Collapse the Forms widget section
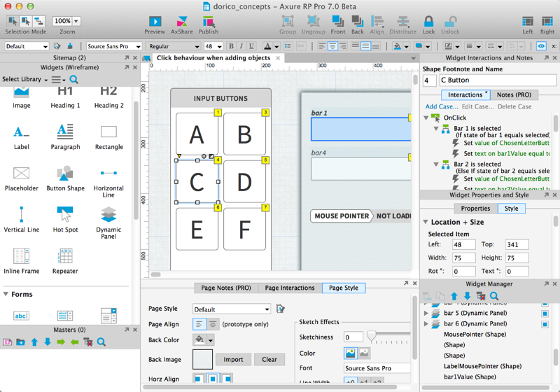 (x=6, y=294)
